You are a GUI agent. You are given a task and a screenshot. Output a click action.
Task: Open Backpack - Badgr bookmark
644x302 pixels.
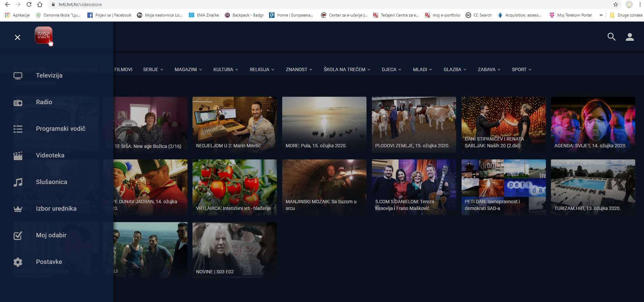point(244,15)
